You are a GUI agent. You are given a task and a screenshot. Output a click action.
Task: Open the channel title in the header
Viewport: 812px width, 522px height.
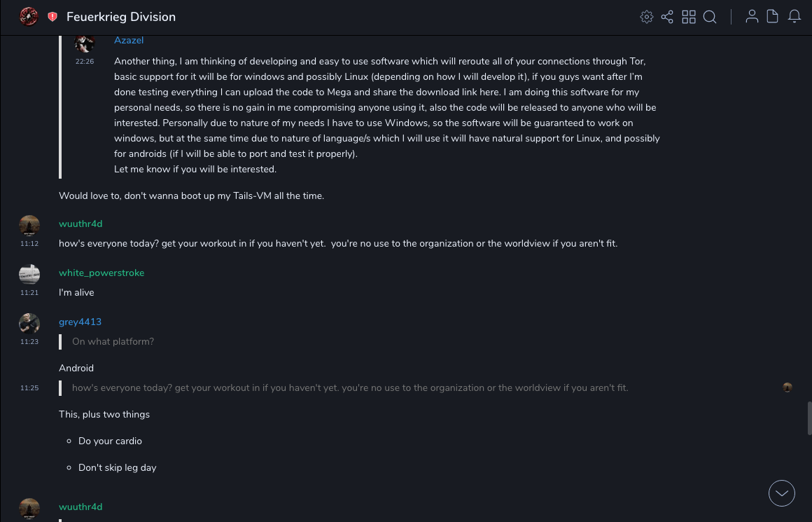[121, 17]
